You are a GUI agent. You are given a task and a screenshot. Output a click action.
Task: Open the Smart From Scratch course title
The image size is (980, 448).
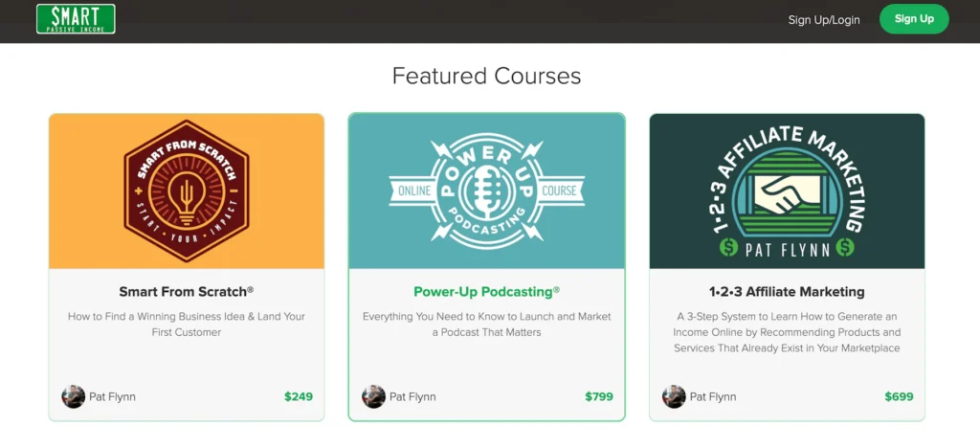[x=187, y=292]
